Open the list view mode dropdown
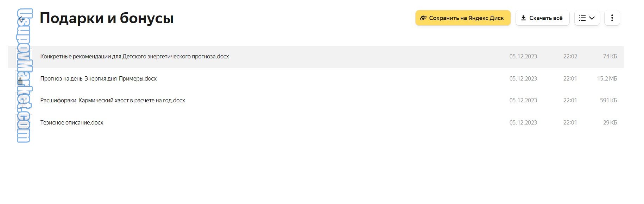 (587, 18)
